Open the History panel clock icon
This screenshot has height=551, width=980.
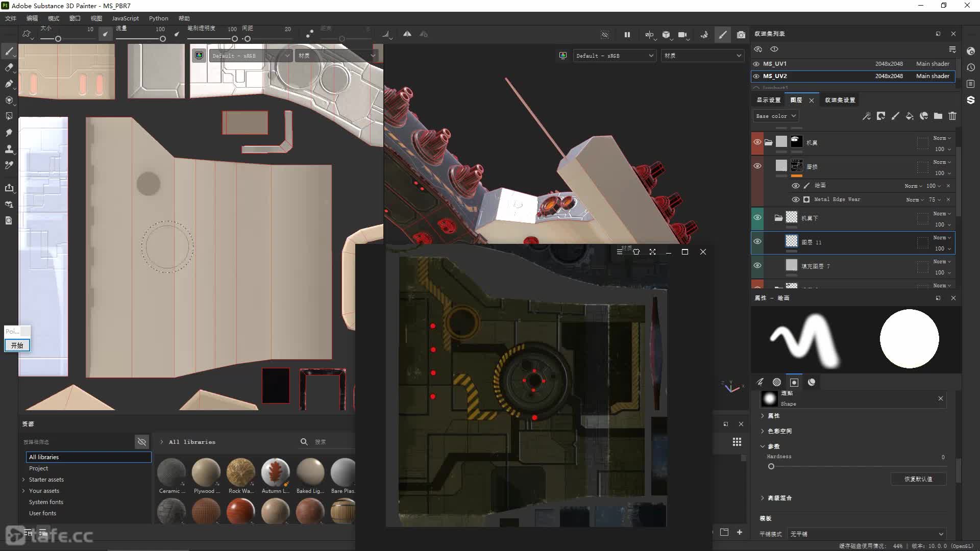coord(971,67)
